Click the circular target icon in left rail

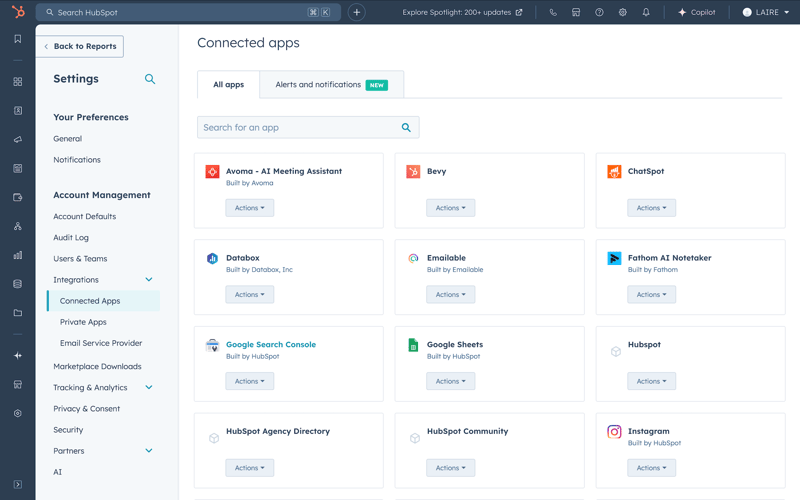click(18, 413)
